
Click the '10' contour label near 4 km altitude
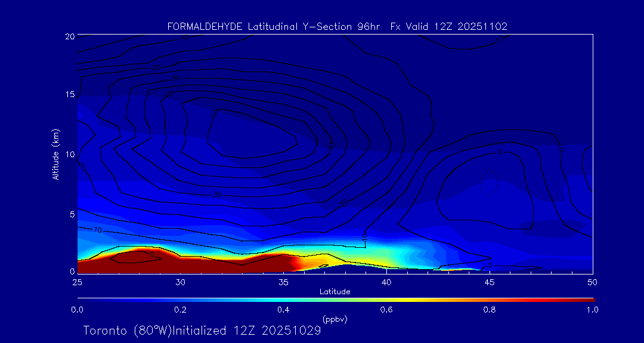[98, 230]
